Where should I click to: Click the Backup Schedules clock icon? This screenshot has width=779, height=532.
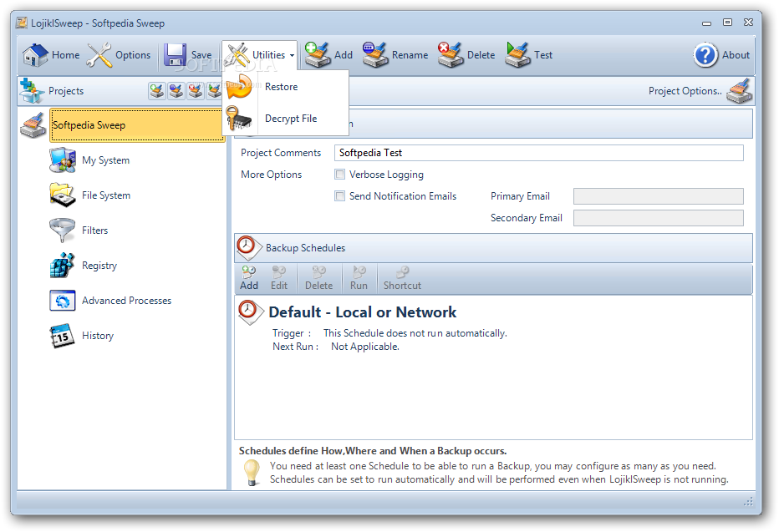(248, 248)
